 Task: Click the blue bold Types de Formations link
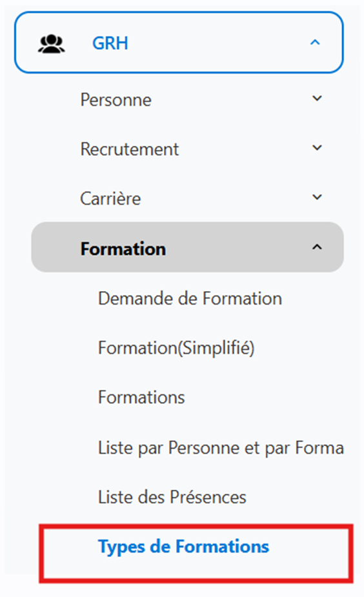pyautogui.click(x=183, y=547)
